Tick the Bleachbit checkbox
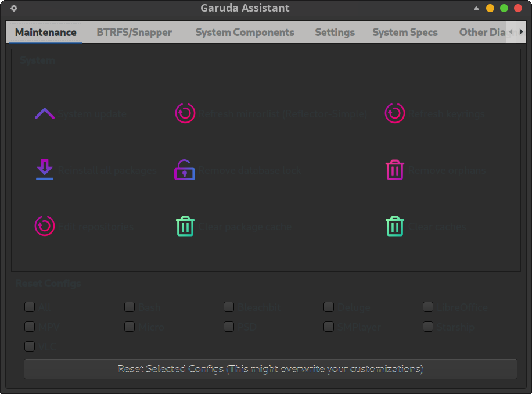532x394 pixels. [229, 307]
